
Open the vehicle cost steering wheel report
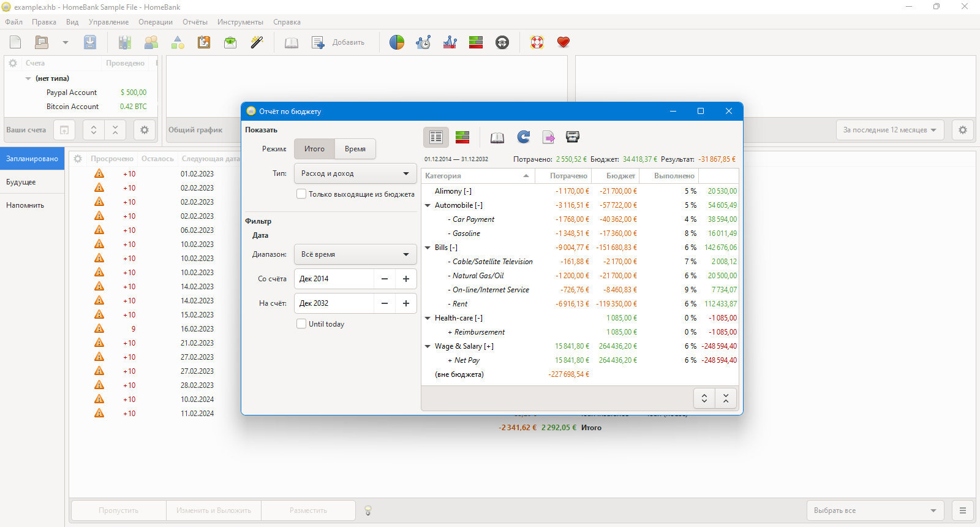tap(502, 42)
